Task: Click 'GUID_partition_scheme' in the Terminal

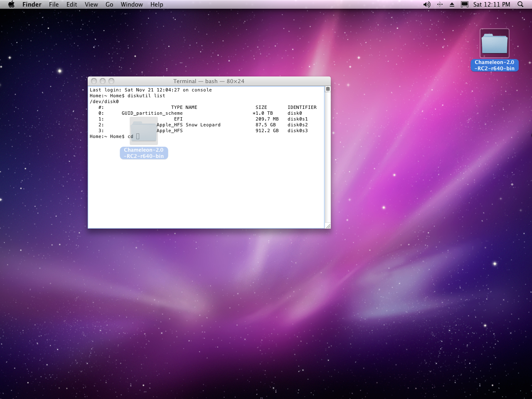Action: click(152, 113)
